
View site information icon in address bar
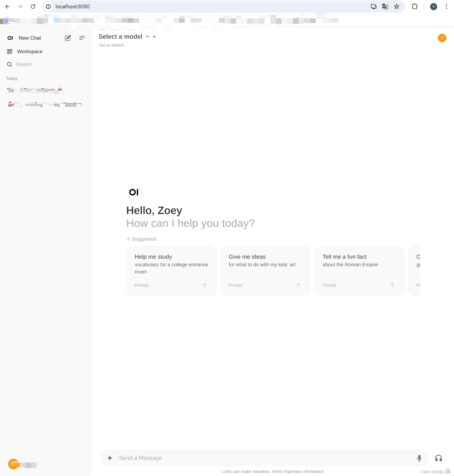pos(48,7)
